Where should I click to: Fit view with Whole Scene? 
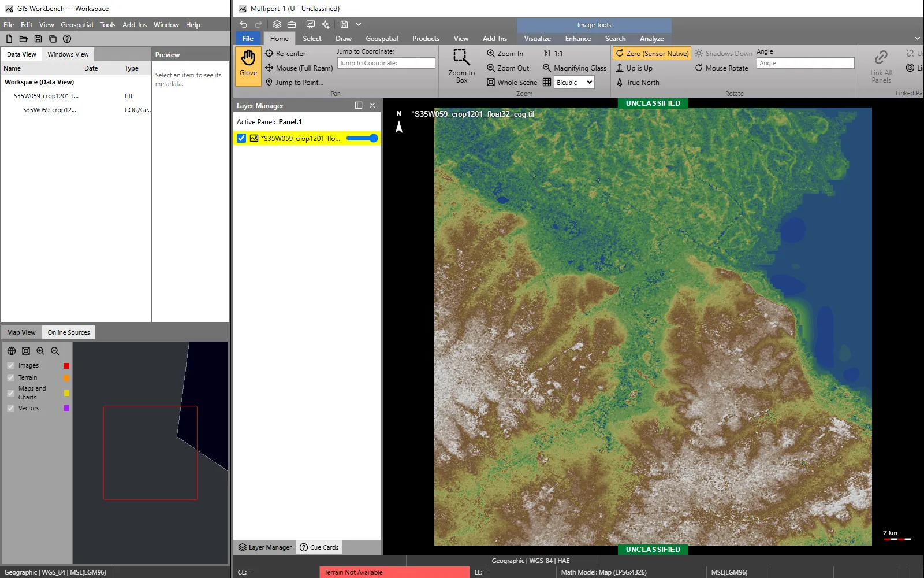click(x=512, y=82)
